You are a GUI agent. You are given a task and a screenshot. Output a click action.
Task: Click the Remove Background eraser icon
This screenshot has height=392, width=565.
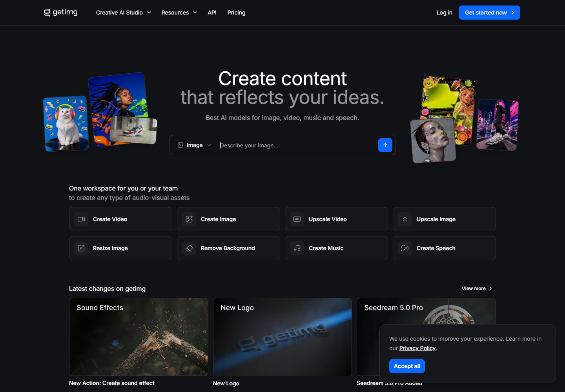click(x=189, y=248)
